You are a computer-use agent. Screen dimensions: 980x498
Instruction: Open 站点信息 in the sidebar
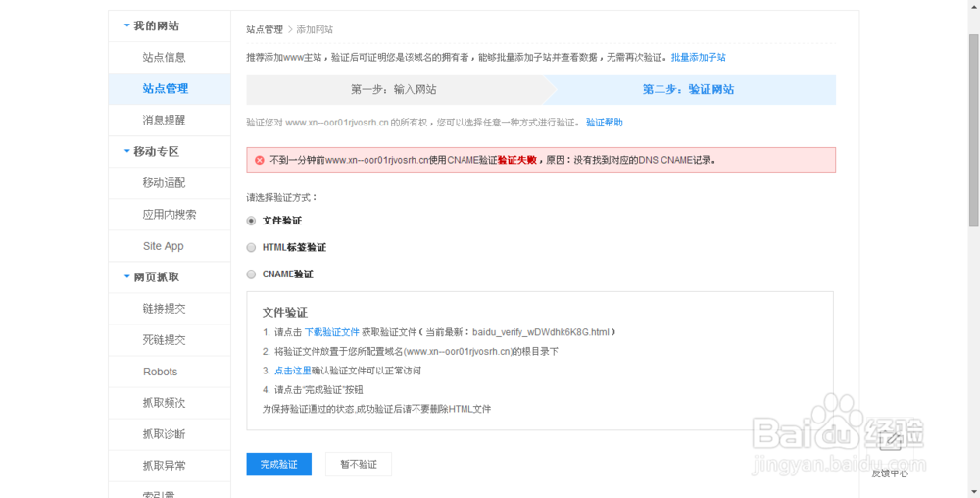tap(164, 58)
